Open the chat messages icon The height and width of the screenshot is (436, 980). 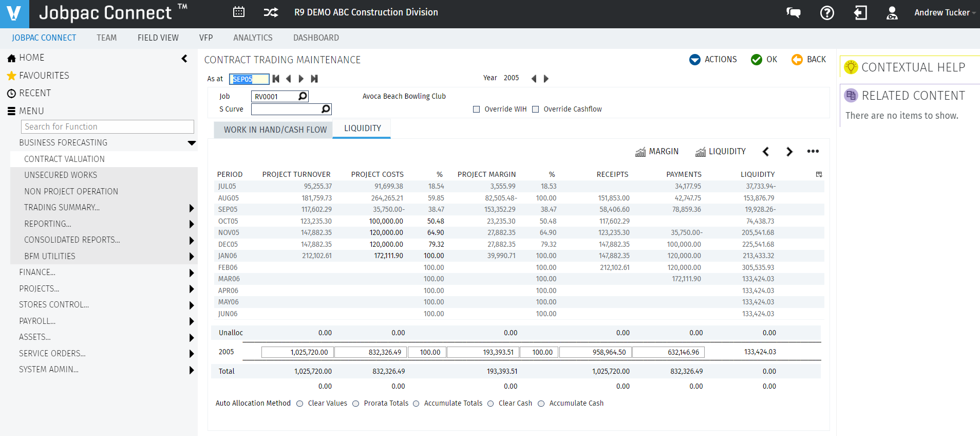[794, 13]
